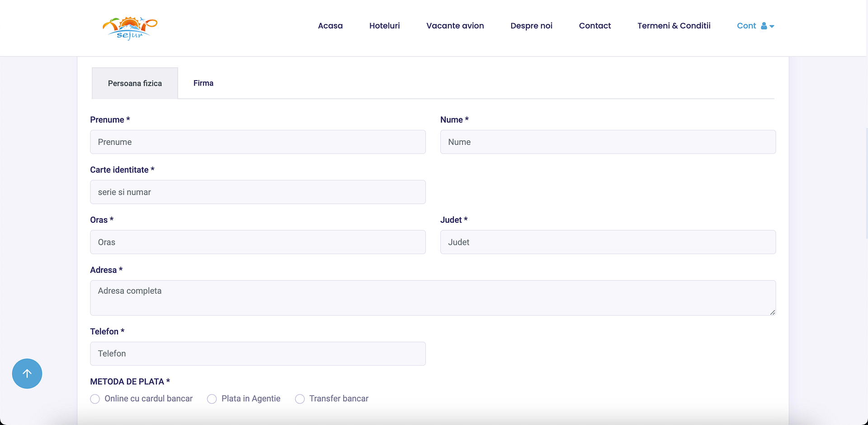This screenshot has width=868, height=425.
Task: Select the Online cu cardul bancar payment option
Action: click(x=95, y=399)
